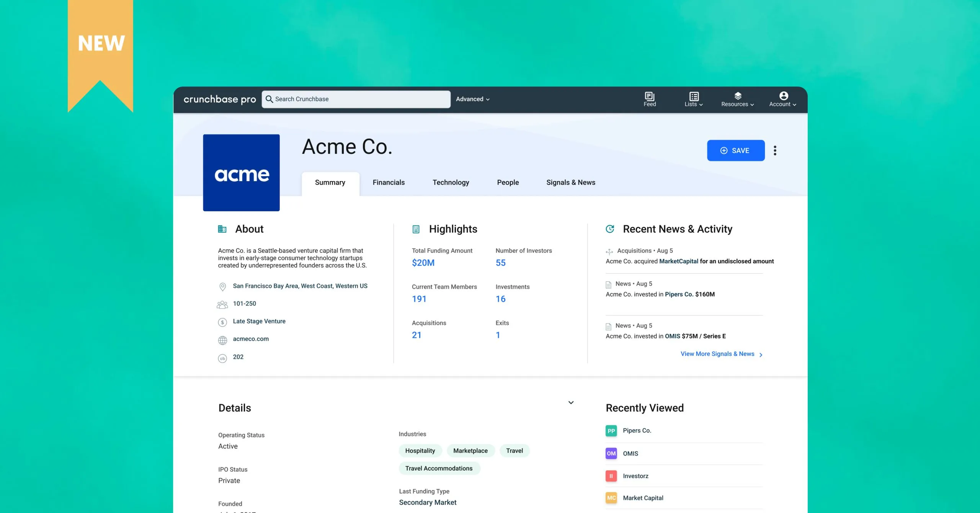Focus the Search Crunchbase field
980x513 pixels.
(x=356, y=99)
